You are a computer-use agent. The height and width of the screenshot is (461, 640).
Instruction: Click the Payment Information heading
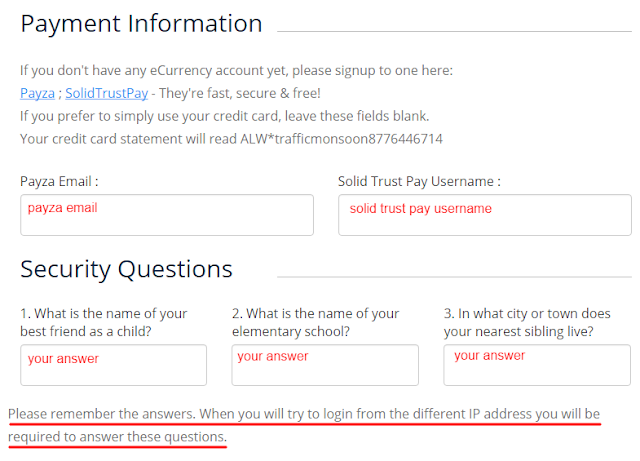pos(141,24)
